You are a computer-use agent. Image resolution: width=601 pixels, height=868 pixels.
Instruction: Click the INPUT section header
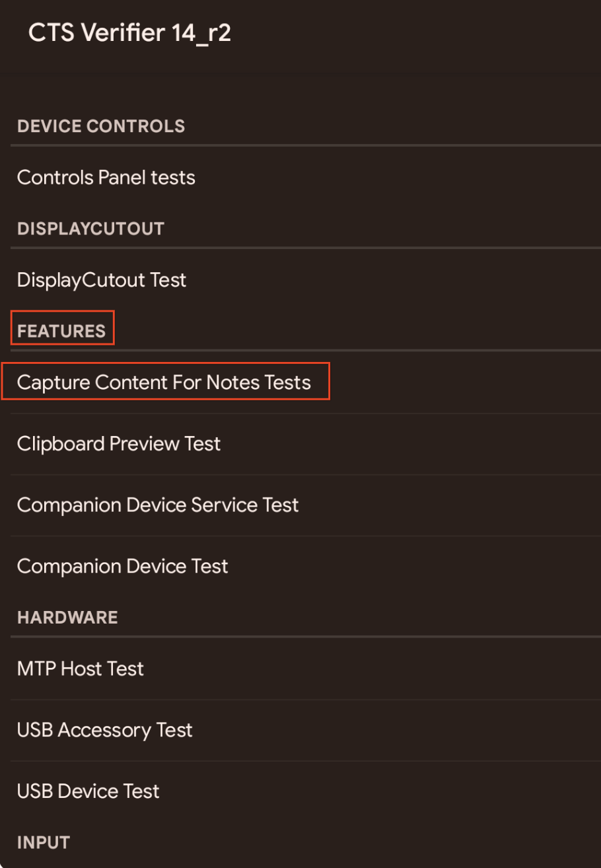[44, 842]
